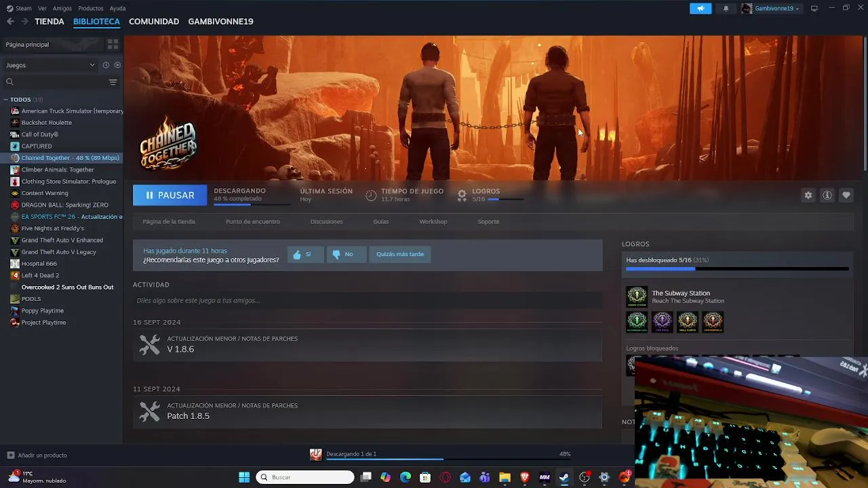Open the GAMBIVONNE19 profile tab

pos(220,22)
